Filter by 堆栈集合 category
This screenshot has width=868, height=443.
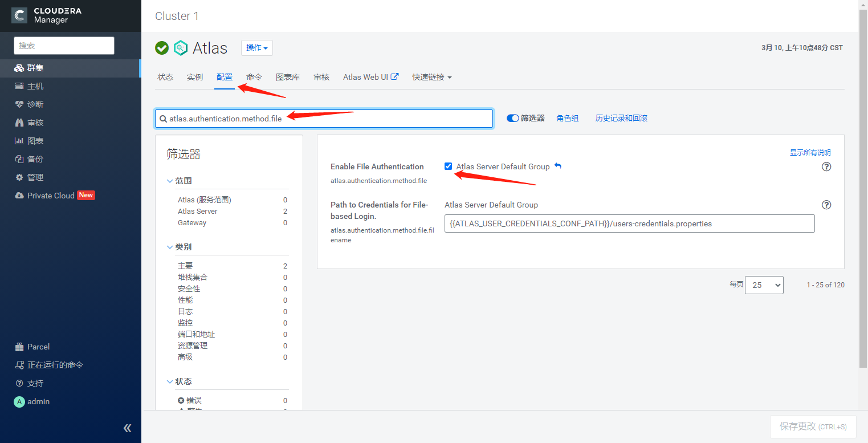[193, 278]
